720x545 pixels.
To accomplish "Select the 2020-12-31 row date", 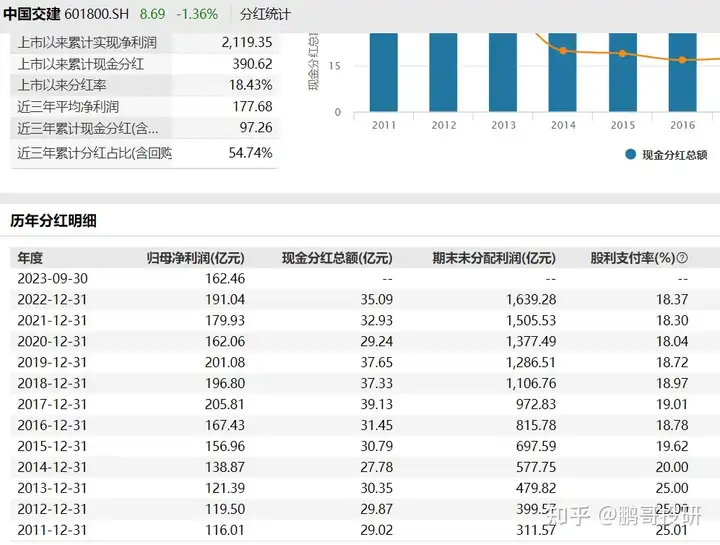I will point(52,342).
